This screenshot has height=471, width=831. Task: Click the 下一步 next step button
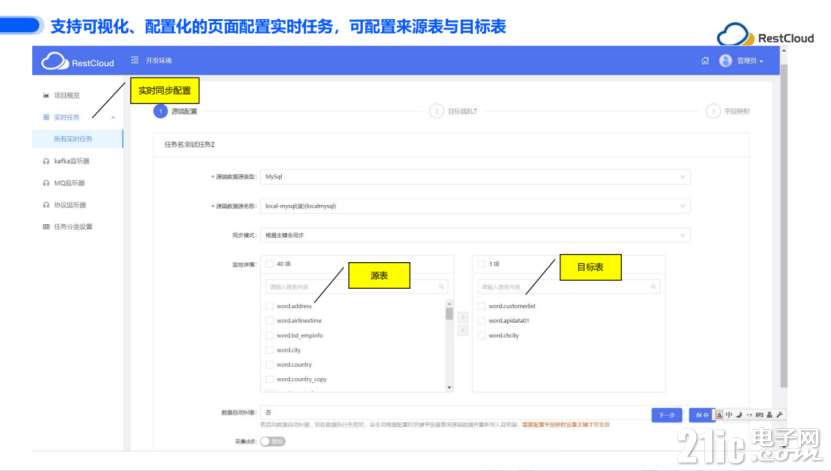point(667,415)
